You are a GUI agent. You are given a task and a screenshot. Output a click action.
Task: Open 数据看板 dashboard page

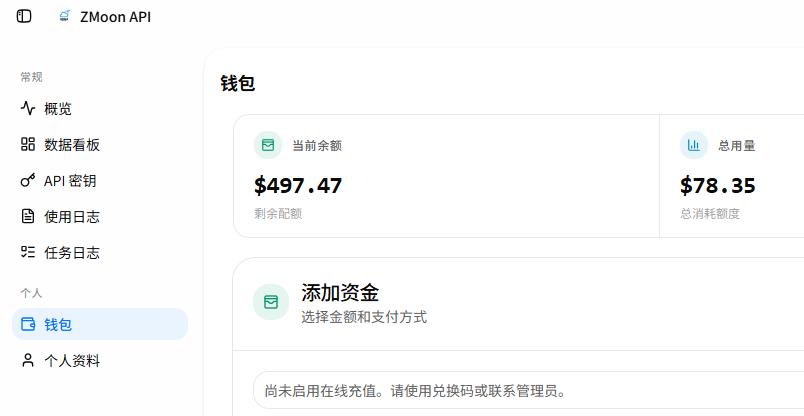pyautogui.click(x=100, y=145)
